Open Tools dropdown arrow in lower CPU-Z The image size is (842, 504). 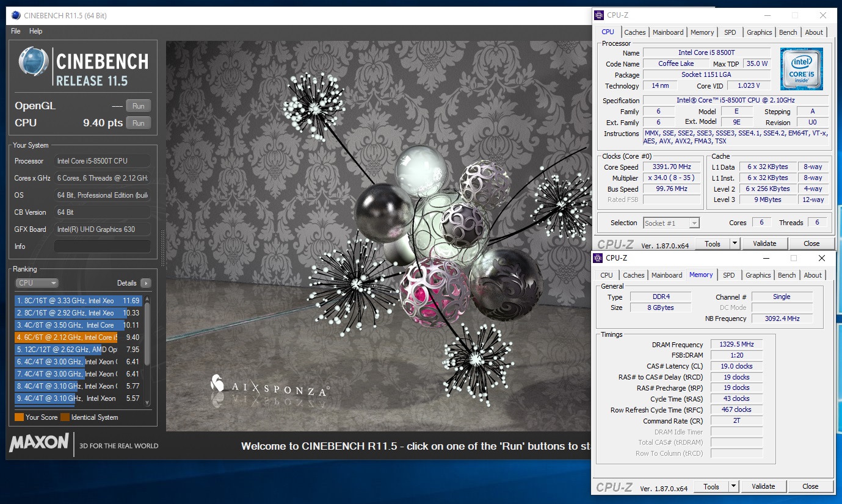[x=733, y=486]
